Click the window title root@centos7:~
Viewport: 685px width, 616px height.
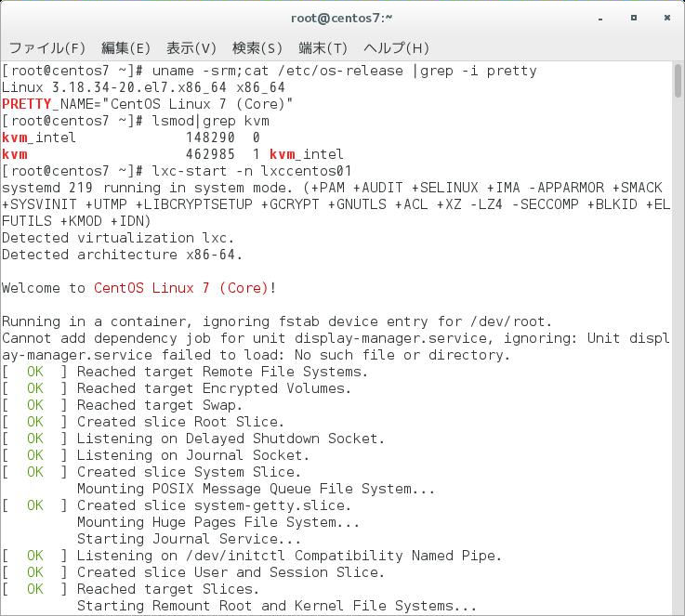click(342, 19)
